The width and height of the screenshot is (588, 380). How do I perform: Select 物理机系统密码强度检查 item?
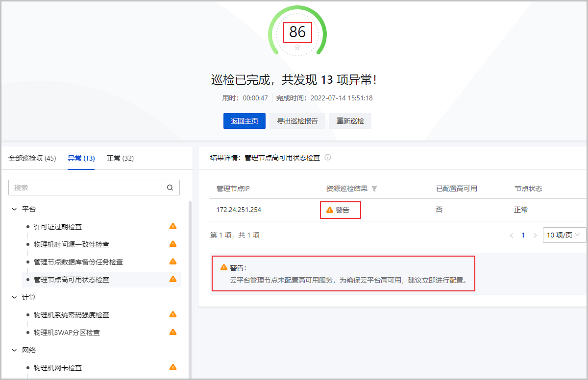tap(72, 315)
